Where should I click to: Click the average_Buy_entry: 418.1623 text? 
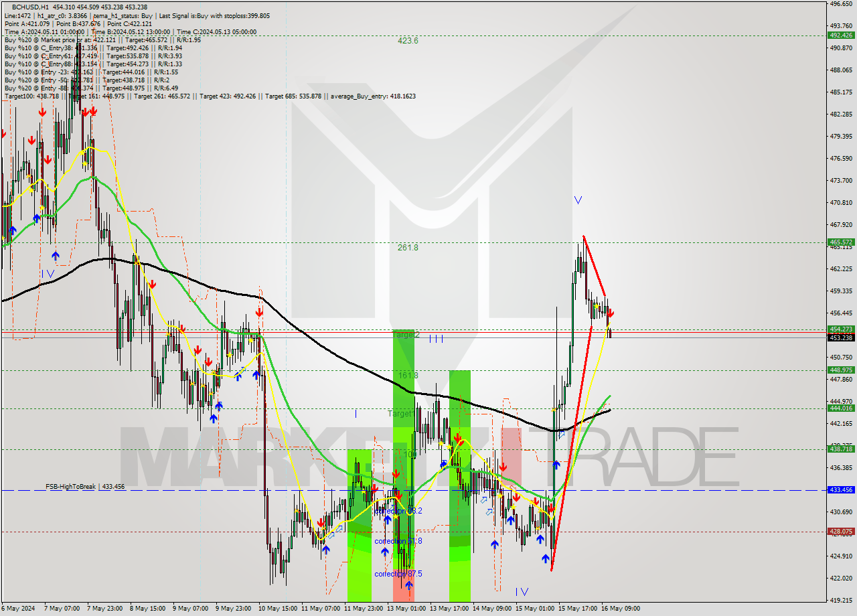(372, 96)
